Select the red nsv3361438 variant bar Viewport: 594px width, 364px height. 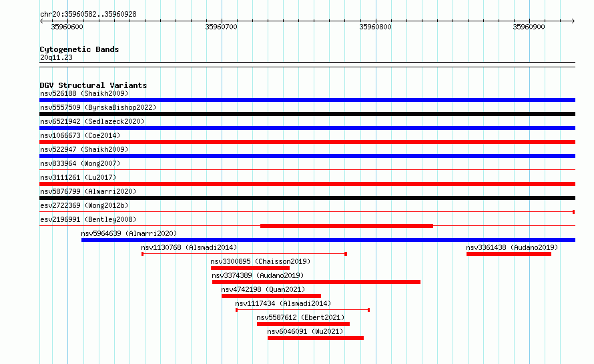(x=509, y=254)
